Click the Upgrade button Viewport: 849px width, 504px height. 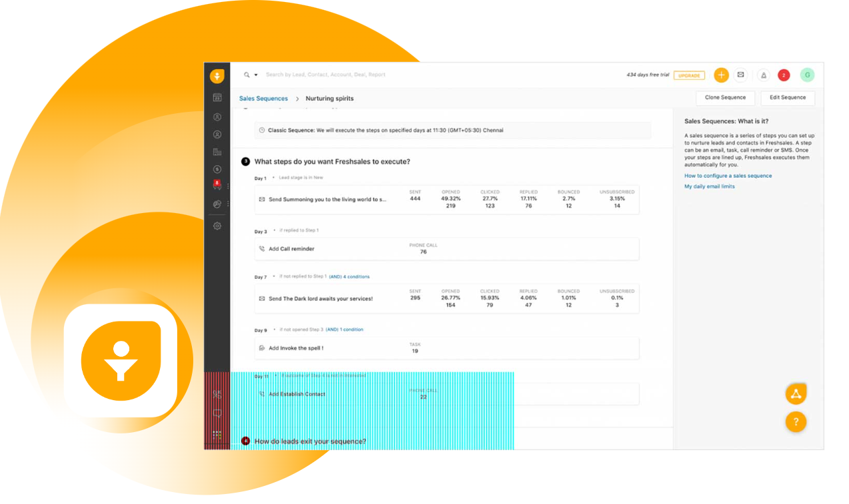689,75
